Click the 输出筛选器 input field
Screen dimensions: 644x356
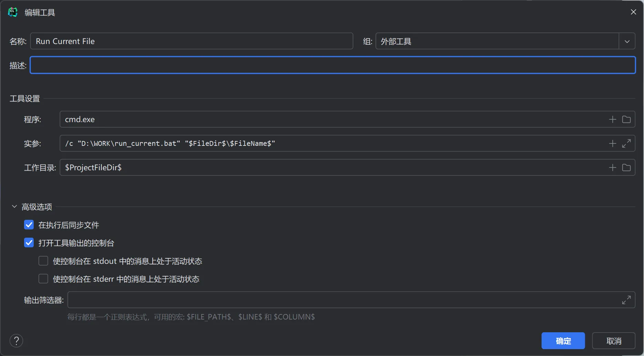point(344,300)
